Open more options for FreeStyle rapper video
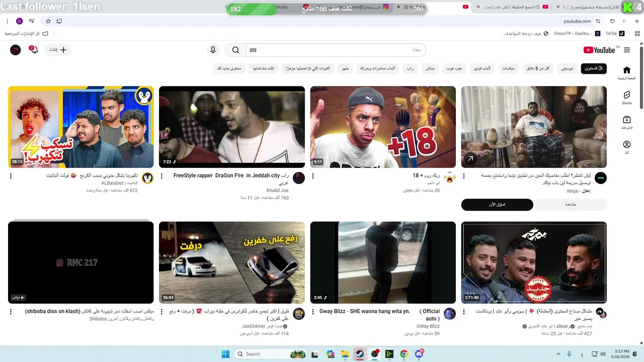The width and height of the screenshot is (644, 362). pyautogui.click(x=162, y=176)
